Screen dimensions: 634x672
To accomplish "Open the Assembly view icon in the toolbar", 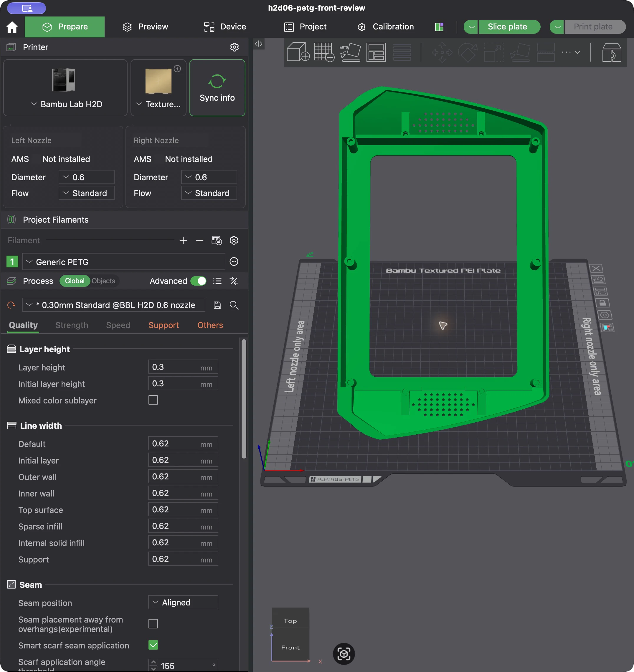I will click(611, 52).
